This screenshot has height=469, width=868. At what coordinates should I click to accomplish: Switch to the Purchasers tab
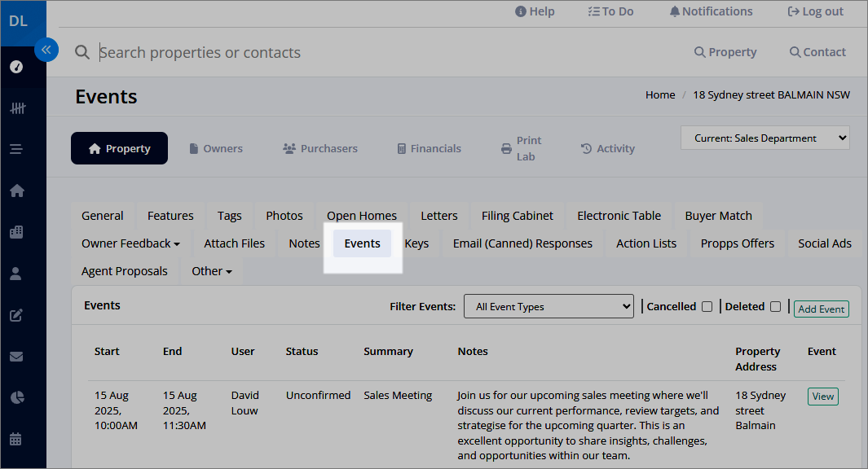[x=320, y=149]
